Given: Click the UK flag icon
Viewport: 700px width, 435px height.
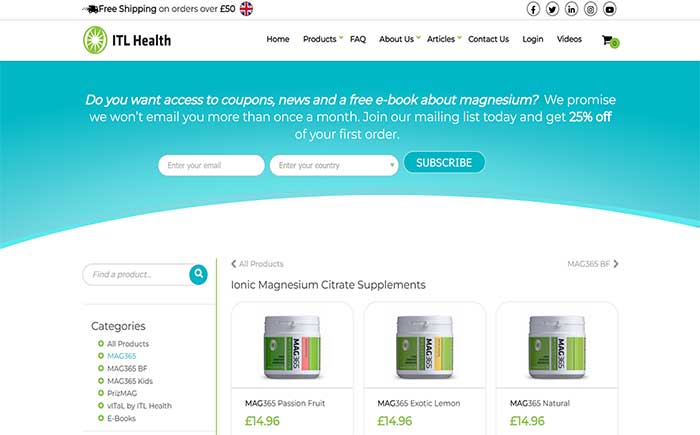Looking at the screenshot, I should (x=246, y=9).
